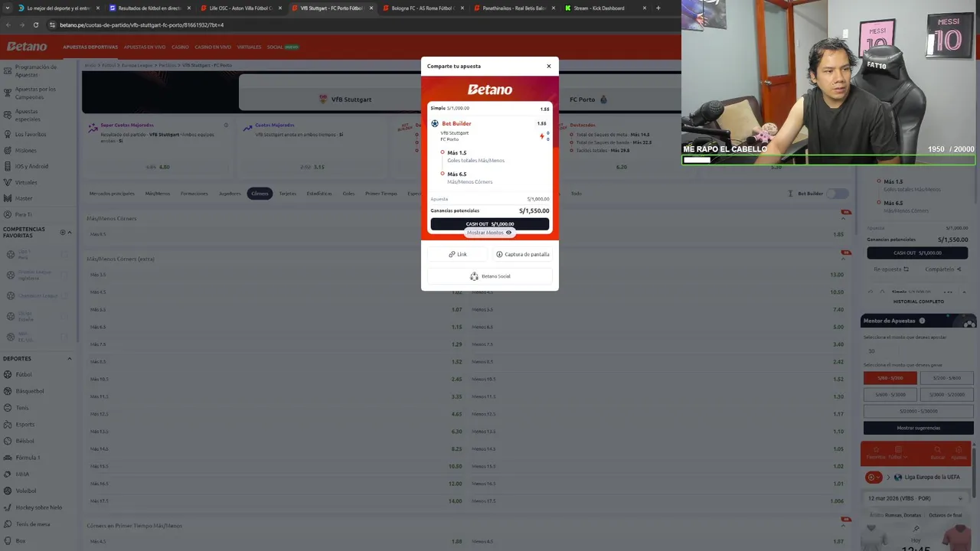Select Tenis de mesa in Deportes
The image size is (980, 551).
[x=33, y=524]
